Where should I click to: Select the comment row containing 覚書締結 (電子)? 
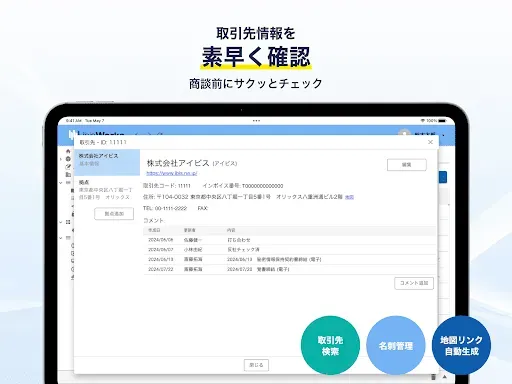pos(289,269)
